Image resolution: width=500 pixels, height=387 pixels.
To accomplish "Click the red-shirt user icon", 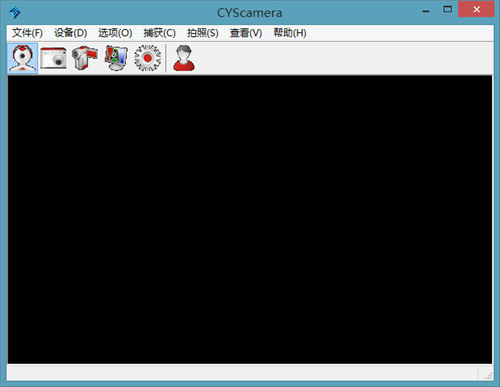I will point(184,58).
